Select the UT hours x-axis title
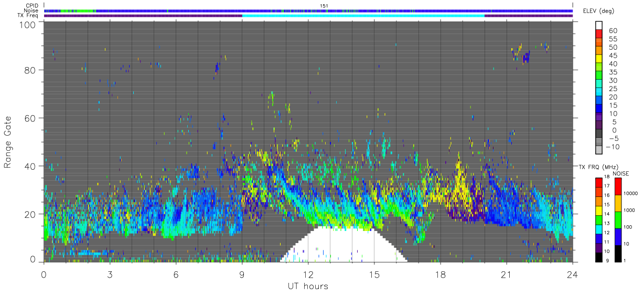The width and height of the screenshot is (644, 297). [308, 286]
